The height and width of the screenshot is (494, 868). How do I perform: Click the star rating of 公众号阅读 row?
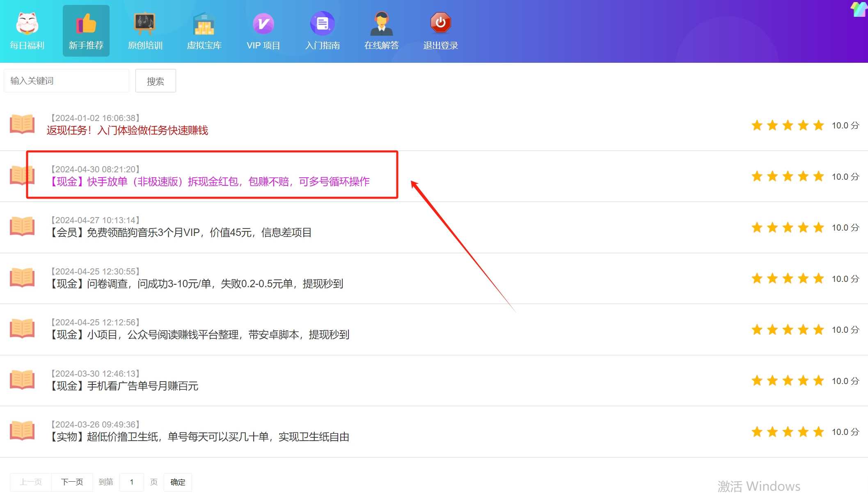tap(788, 329)
